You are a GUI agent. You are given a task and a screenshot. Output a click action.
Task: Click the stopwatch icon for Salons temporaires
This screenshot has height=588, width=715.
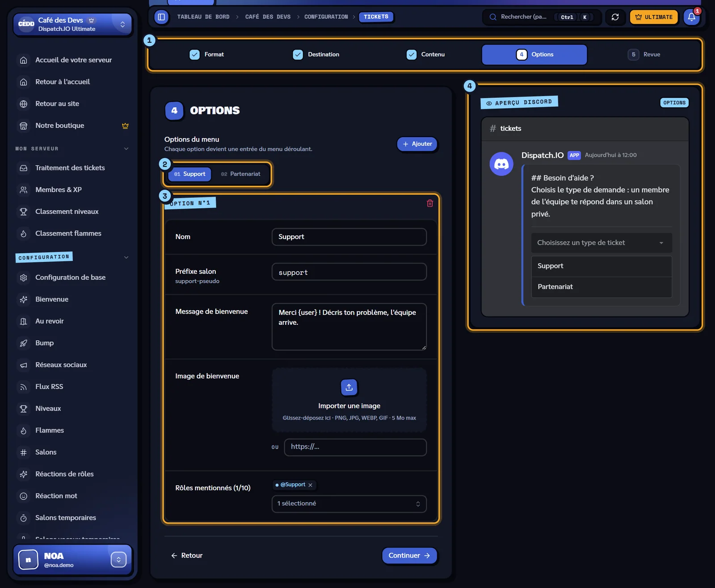24,518
